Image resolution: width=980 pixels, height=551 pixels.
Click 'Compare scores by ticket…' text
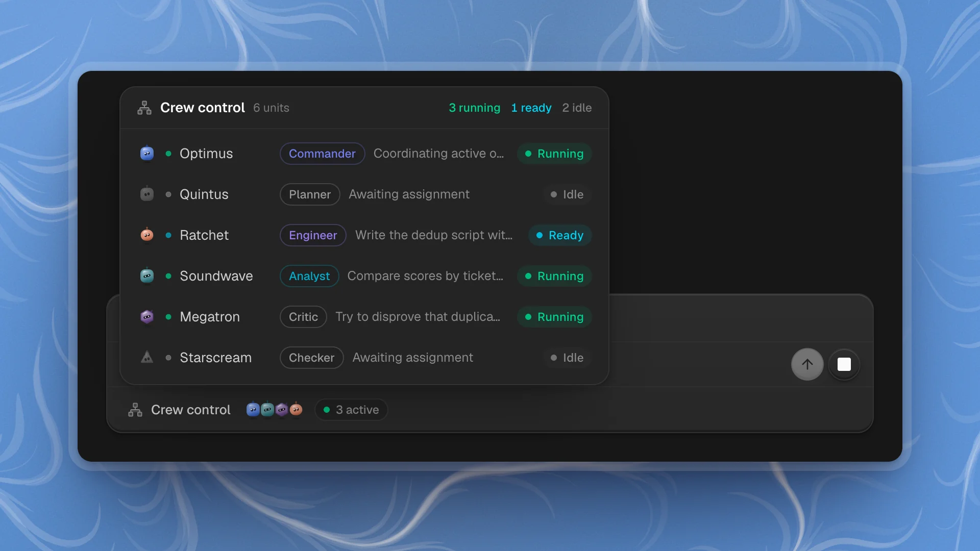(425, 276)
